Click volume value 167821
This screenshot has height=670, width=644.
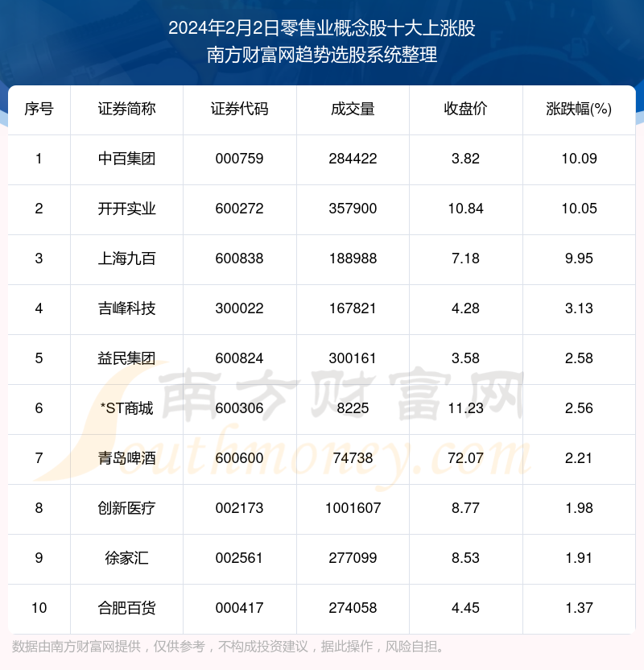coord(353,308)
